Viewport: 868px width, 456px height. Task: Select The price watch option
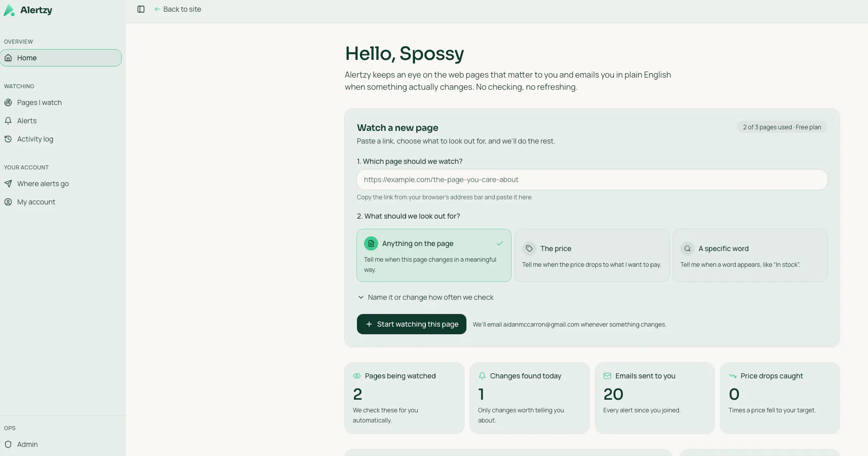(x=592, y=255)
